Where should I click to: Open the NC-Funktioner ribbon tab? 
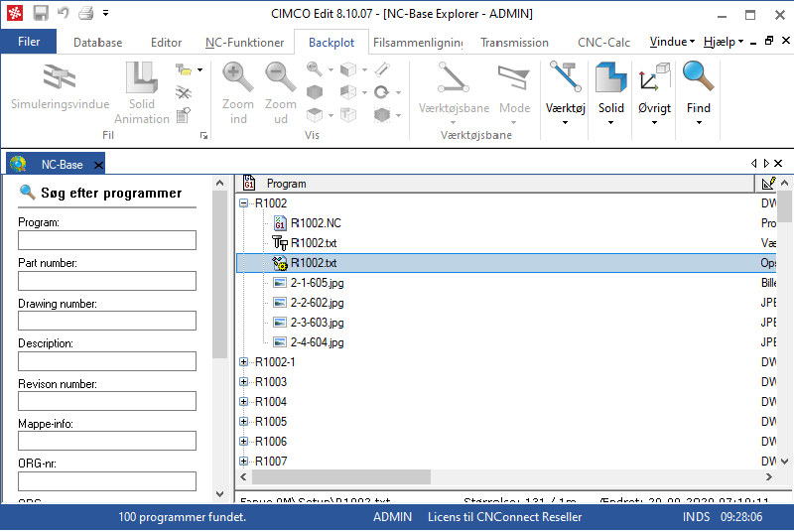[x=244, y=43]
